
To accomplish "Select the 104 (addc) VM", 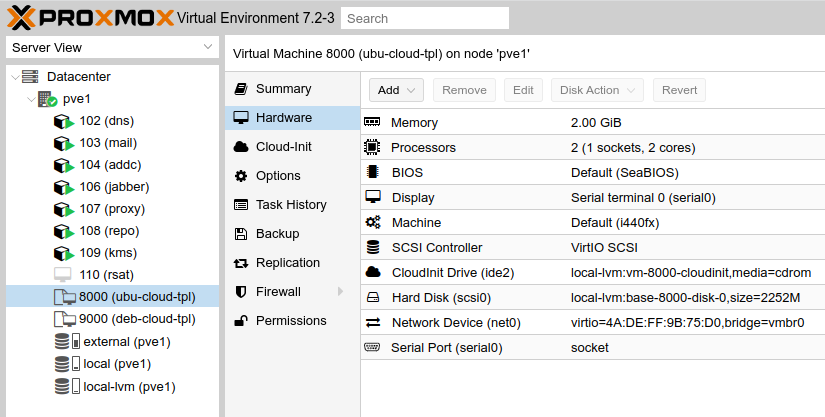I will 112,165.
